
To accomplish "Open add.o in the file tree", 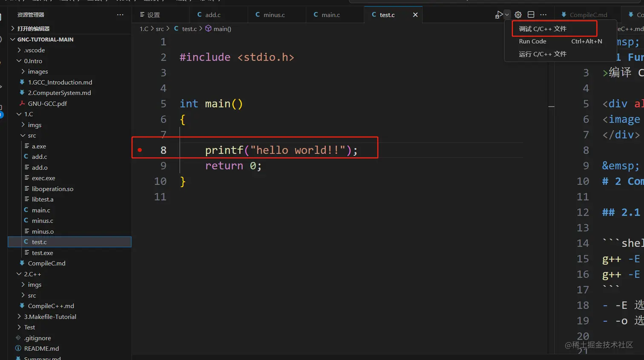I will pyautogui.click(x=70, y=167).
